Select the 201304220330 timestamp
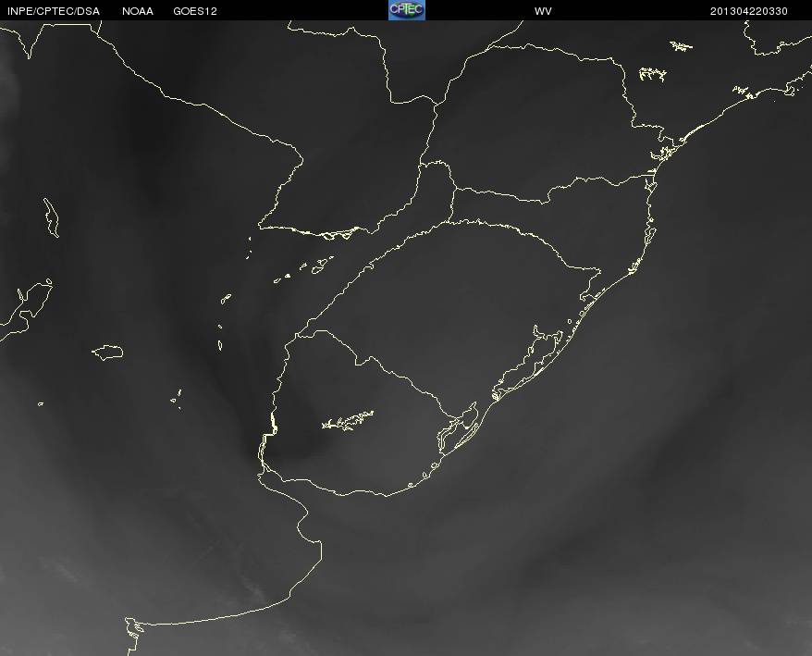 coord(749,11)
